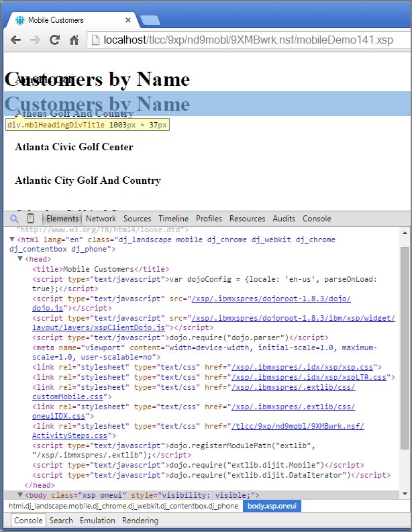Click the Mobile Customers tab favicon
412x532 pixels.
coord(20,20)
